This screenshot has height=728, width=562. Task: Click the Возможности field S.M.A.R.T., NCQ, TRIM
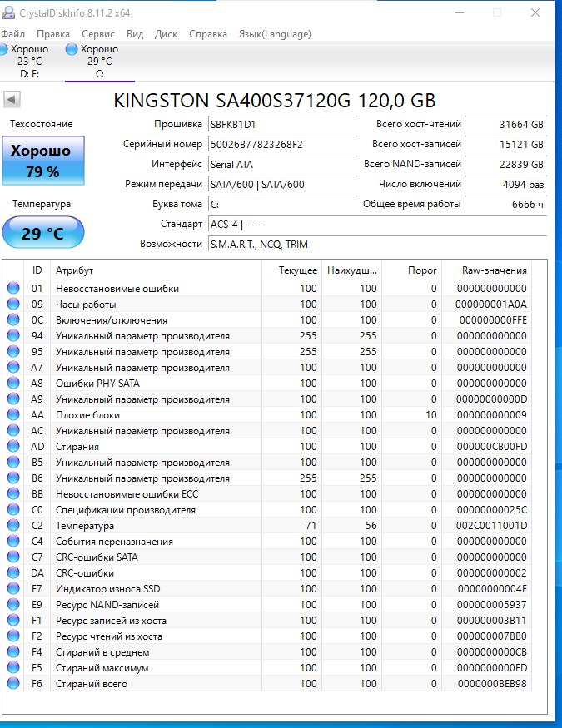pos(377,245)
